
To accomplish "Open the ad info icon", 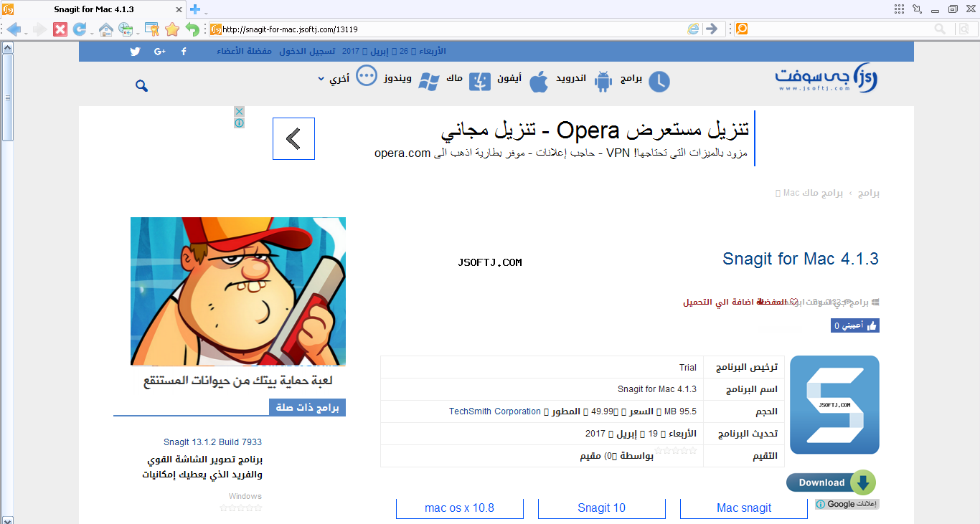I will point(240,123).
